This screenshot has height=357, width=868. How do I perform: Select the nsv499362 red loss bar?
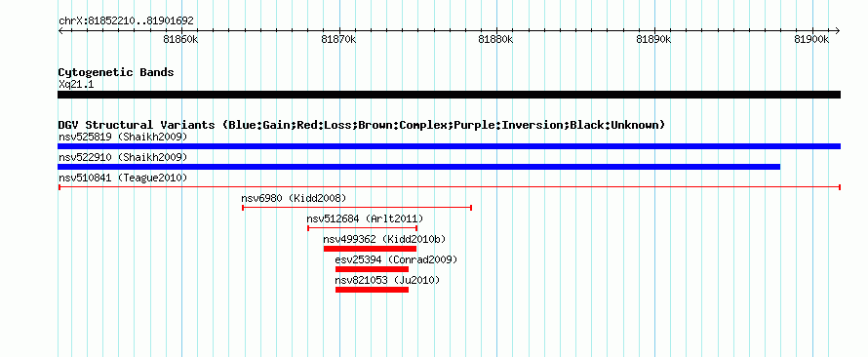(x=370, y=249)
